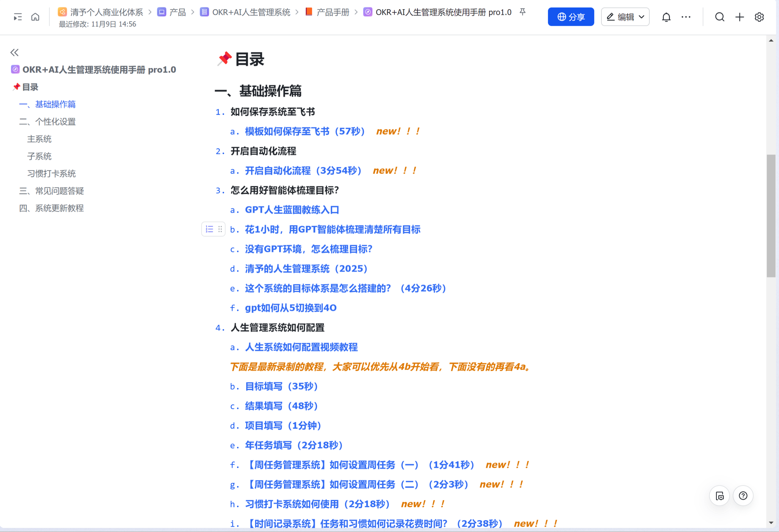This screenshot has width=779, height=532.
Task: Open settings gear icon at top right
Action: tap(759, 17)
